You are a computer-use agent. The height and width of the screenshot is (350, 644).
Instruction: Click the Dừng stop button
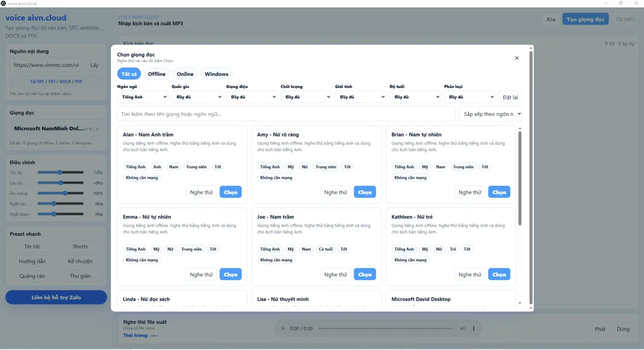623,329
